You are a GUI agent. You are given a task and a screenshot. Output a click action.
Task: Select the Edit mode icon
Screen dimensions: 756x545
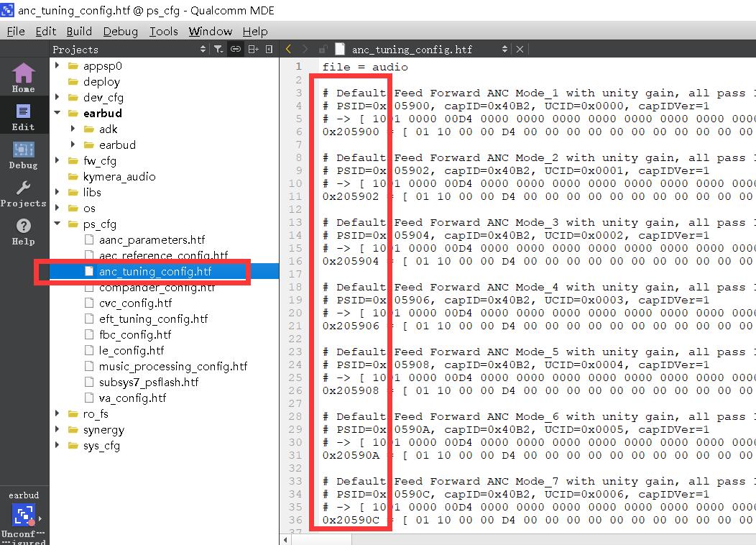click(x=23, y=116)
